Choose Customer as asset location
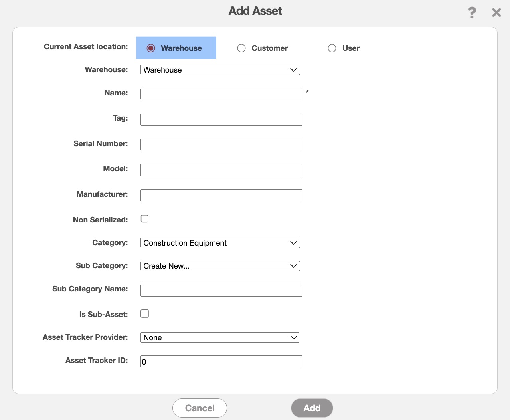 coord(241,48)
